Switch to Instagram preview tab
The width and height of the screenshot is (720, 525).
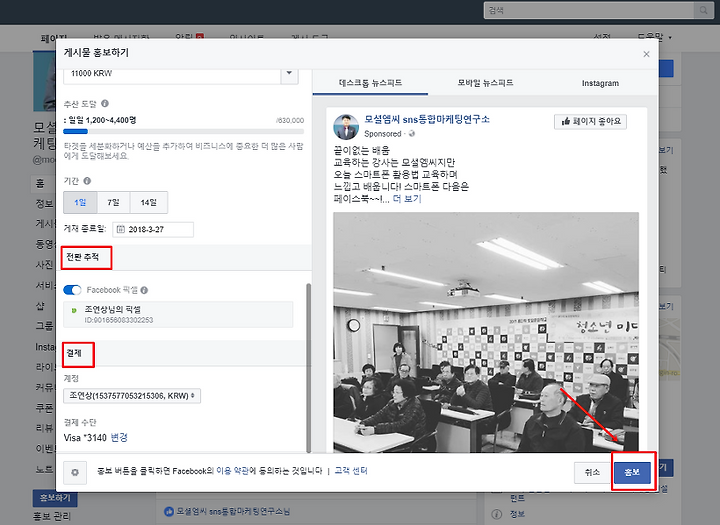click(600, 83)
